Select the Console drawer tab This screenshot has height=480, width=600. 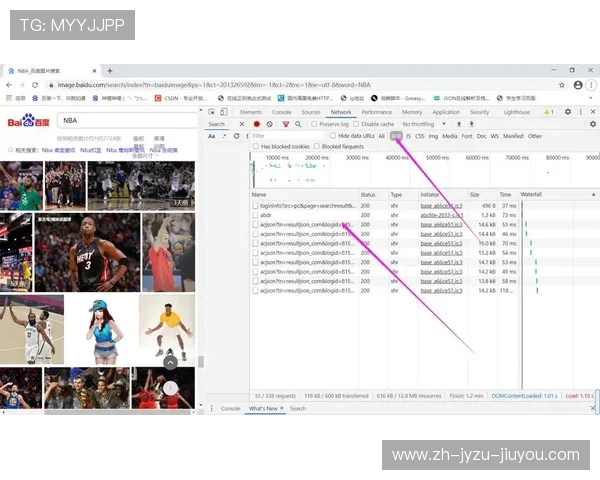(230, 408)
